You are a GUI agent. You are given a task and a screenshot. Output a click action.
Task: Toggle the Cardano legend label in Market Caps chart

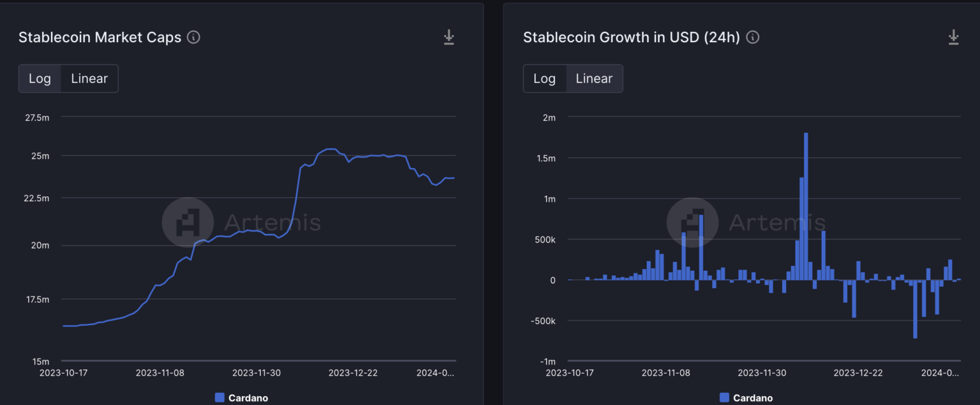tap(248, 398)
